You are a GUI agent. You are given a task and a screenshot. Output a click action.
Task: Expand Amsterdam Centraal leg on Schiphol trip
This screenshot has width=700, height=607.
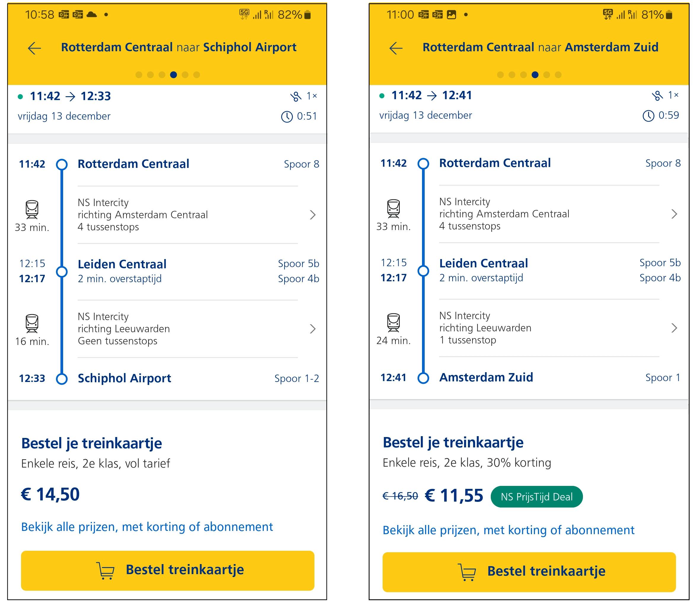(313, 215)
